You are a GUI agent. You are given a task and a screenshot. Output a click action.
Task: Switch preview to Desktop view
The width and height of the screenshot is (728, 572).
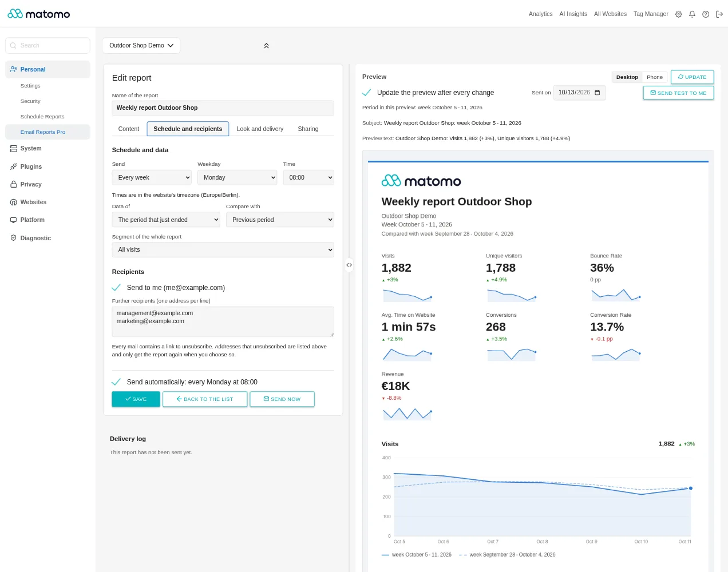(627, 77)
